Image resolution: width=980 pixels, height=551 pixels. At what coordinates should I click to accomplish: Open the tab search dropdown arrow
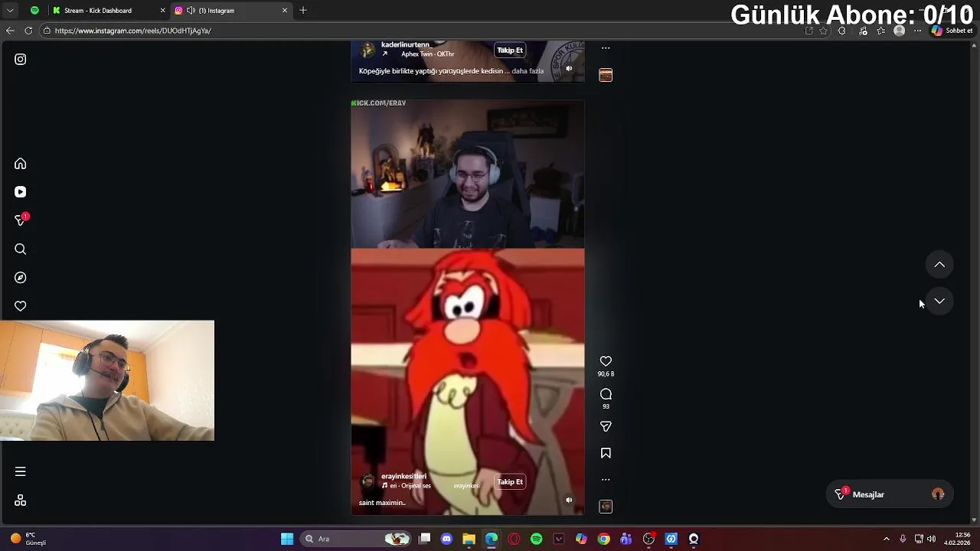click(10, 11)
